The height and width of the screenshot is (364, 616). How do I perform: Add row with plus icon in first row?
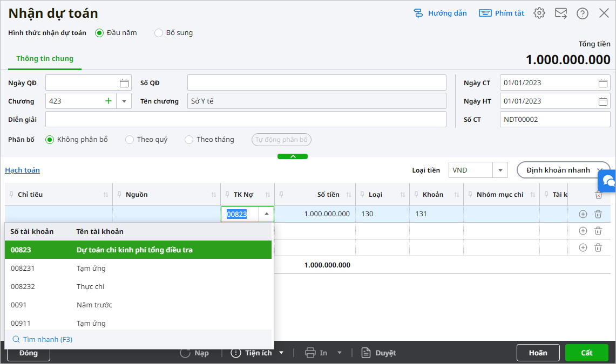[x=583, y=214]
